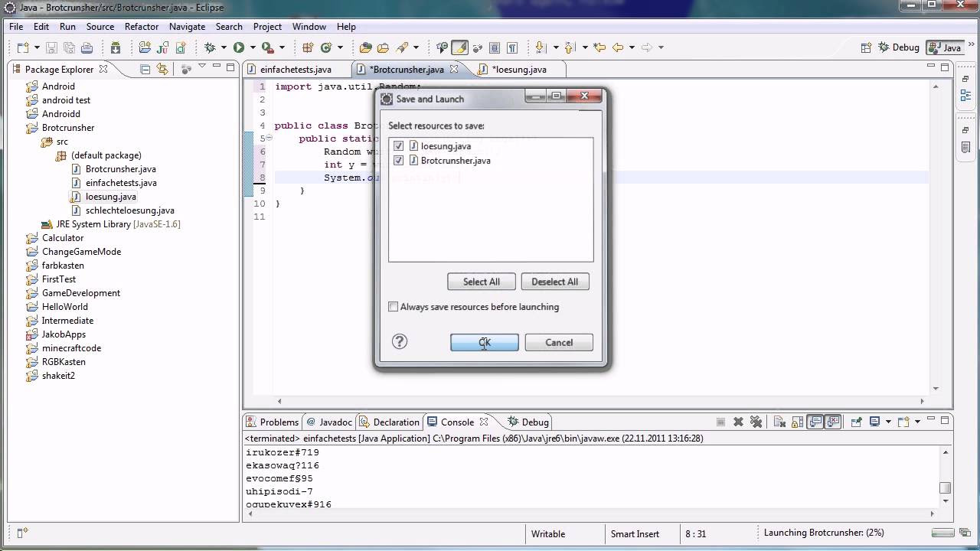
Task: Click the New Java Class icon
Action: (326, 47)
